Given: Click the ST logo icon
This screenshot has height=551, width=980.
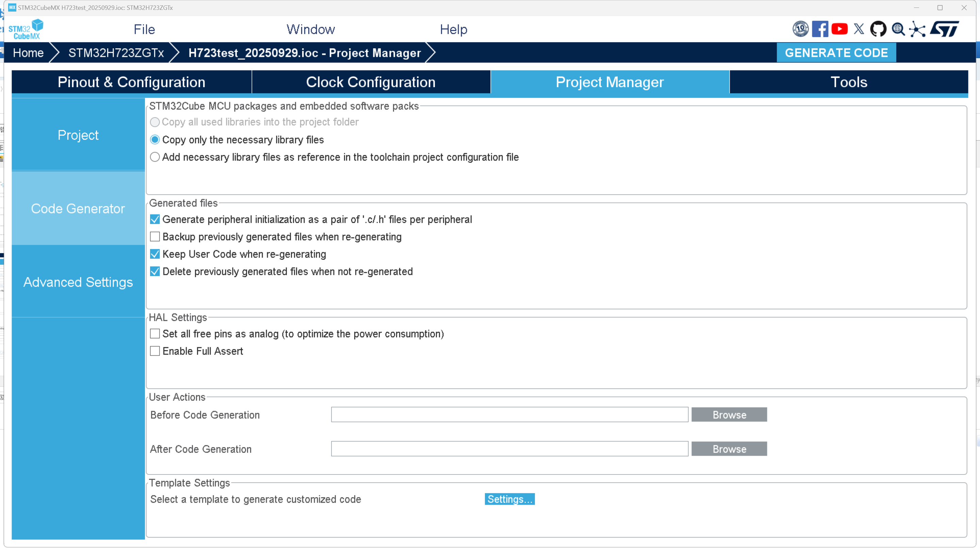Looking at the screenshot, I should 944,29.
